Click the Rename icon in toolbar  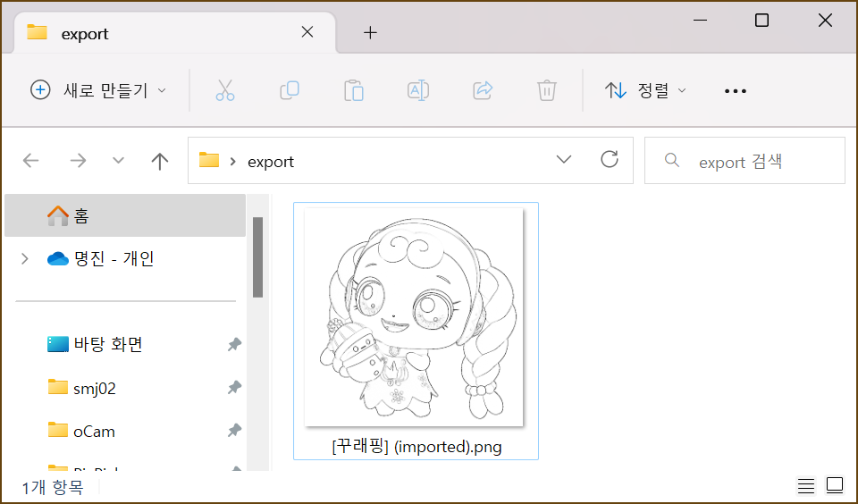[x=418, y=90]
